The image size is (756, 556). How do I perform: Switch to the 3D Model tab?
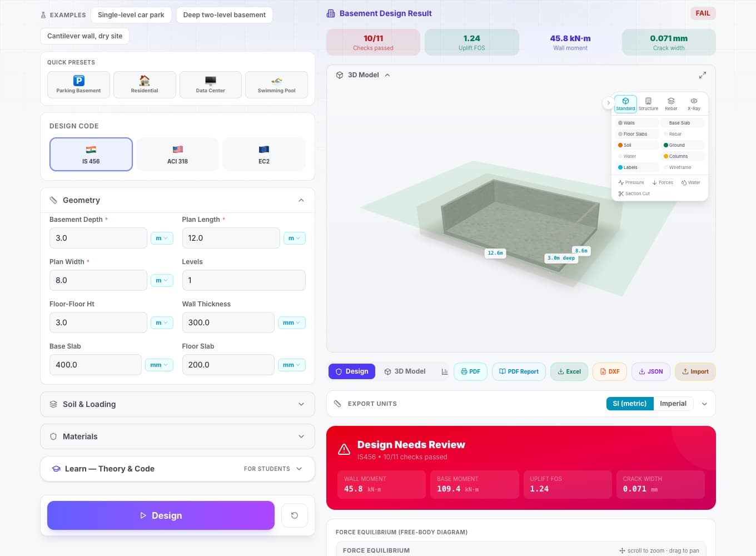(405, 371)
